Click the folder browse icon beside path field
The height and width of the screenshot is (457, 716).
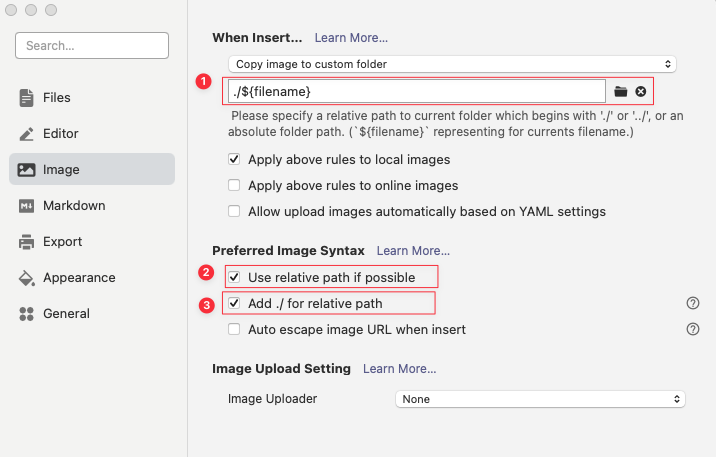[621, 92]
